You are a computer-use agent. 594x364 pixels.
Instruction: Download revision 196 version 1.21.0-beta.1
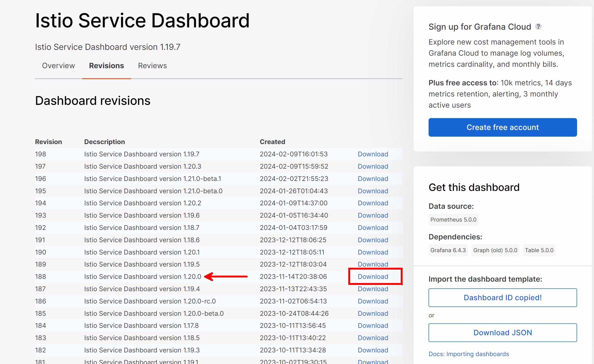[373, 179]
